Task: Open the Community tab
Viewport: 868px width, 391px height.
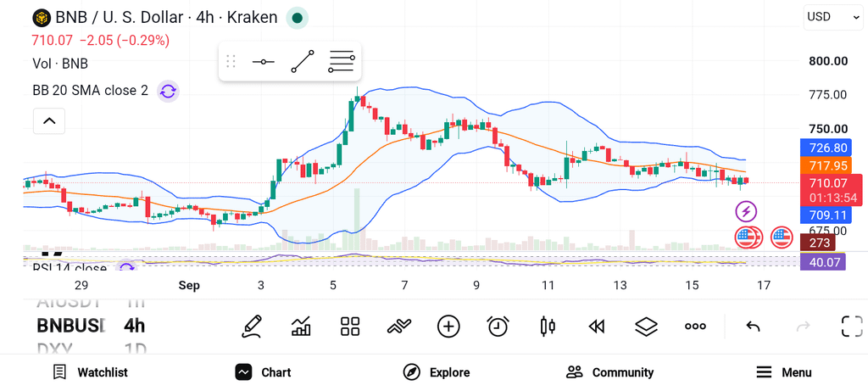Action: click(610, 372)
